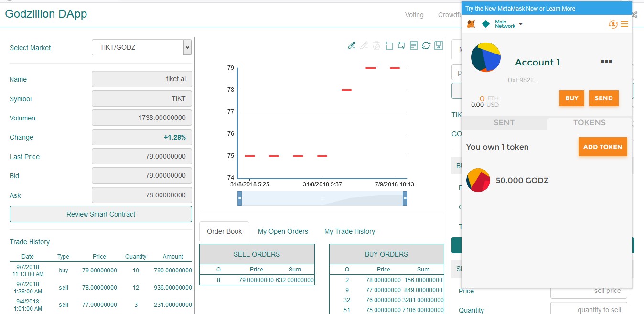644x314 pixels.
Task: Click the BUY ORDERS table header
Action: pos(386,254)
